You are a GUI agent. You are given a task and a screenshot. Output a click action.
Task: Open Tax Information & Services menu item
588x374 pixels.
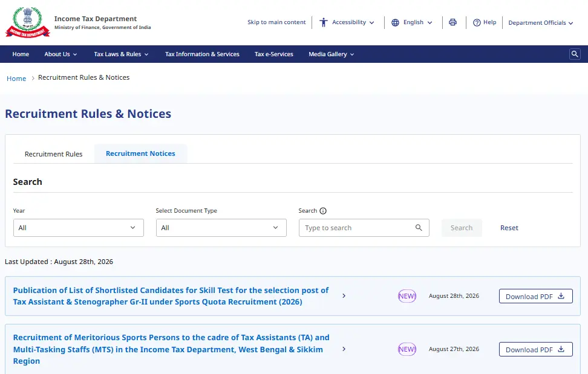(202, 54)
